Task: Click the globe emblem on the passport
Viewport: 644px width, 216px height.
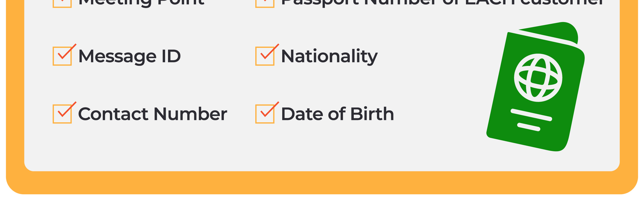Action: click(x=538, y=78)
